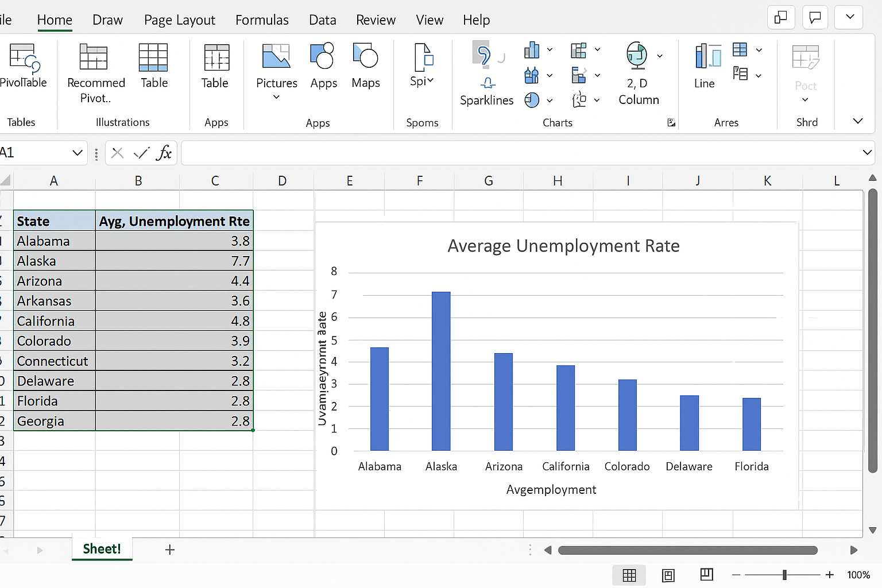Zoom in with plus button
This screenshot has height=588, width=882.
829,575
